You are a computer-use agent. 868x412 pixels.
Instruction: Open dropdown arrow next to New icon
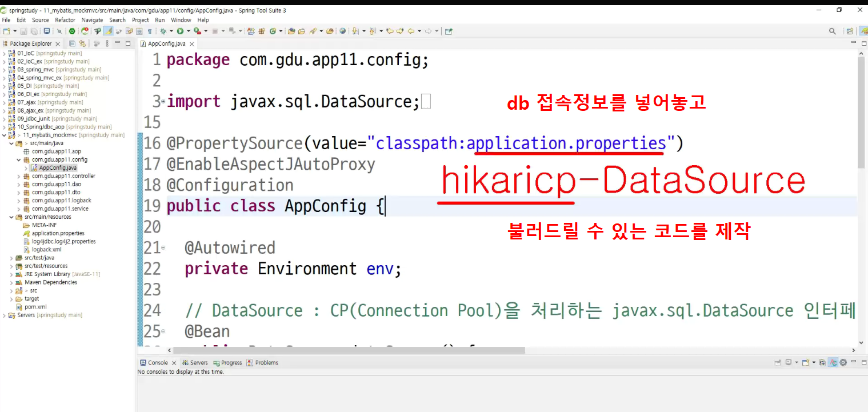14,31
